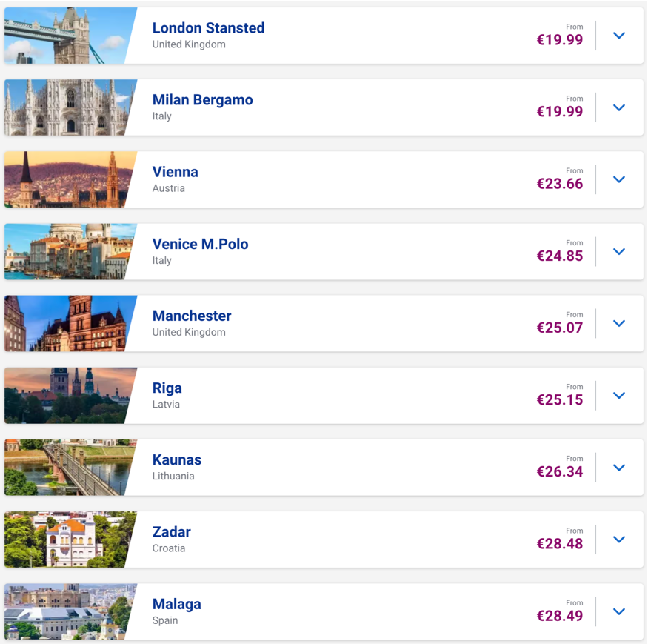This screenshot has height=644, width=648.
Task: Open the Manchester destination title
Action: [192, 316]
